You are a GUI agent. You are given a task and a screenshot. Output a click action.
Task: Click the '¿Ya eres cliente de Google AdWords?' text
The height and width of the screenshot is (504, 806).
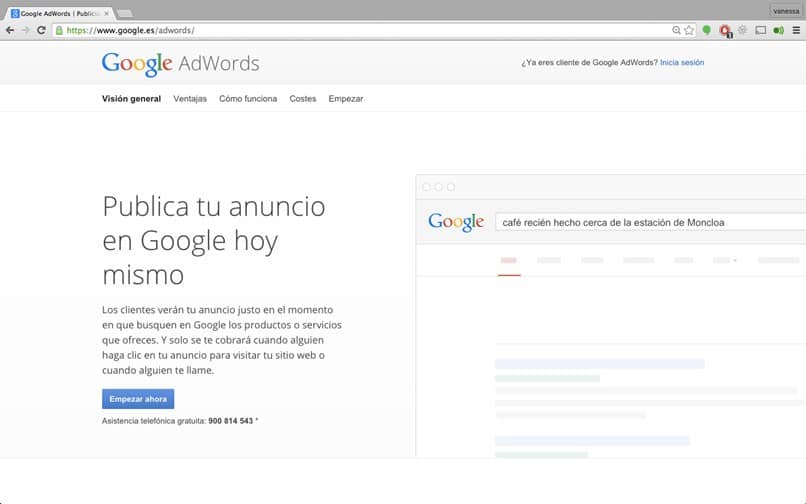coord(590,62)
